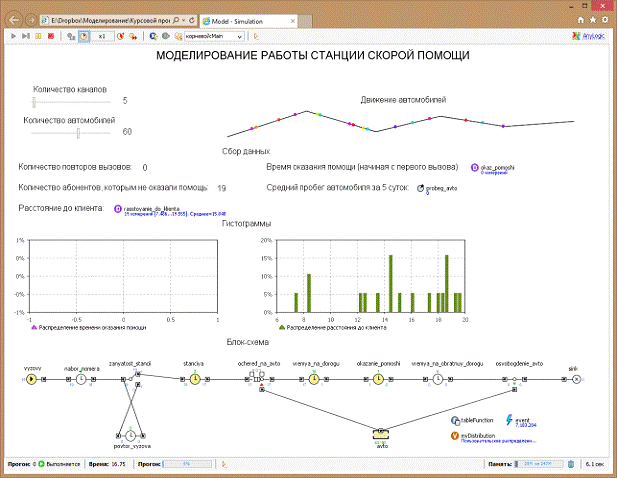Select the myDistribution custom distribution icon
Screen dimensions: 617x478
click(x=456, y=436)
